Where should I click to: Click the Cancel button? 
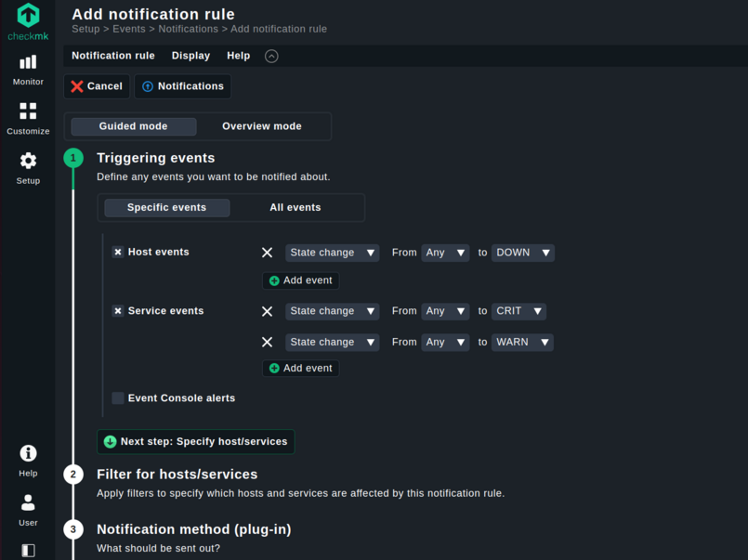(x=96, y=86)
